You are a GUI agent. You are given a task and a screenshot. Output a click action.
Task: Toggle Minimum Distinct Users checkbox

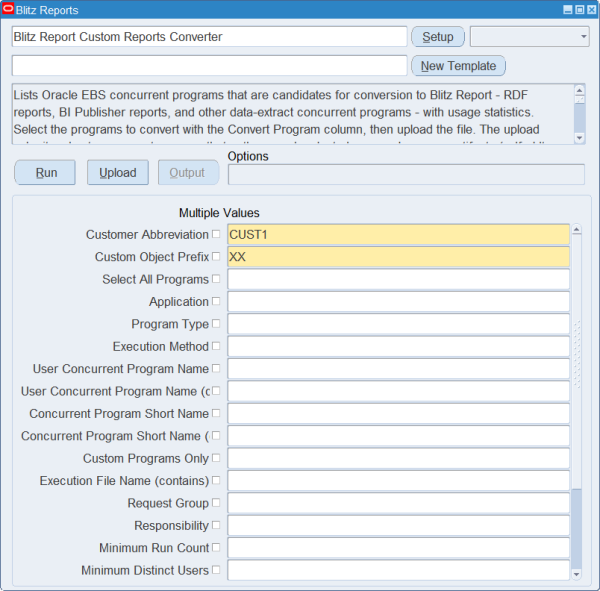pos(216,570)
